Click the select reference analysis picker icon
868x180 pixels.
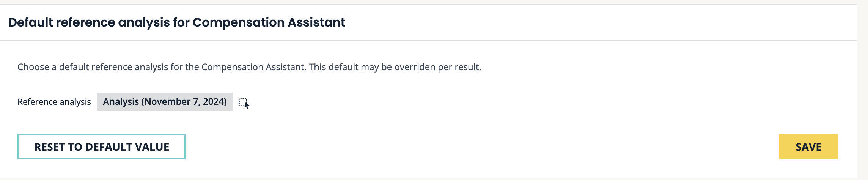click(244, 103)
